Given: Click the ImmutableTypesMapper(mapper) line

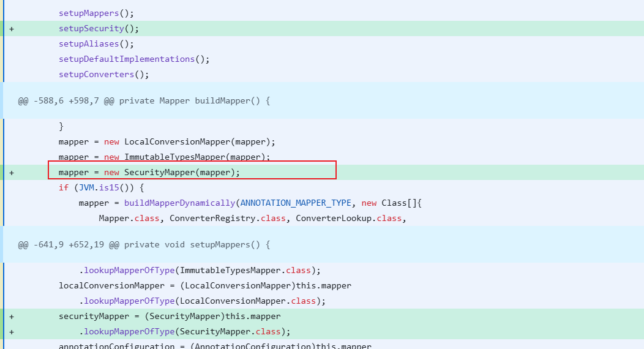Looking at the screenshot, I should point(164,157).
